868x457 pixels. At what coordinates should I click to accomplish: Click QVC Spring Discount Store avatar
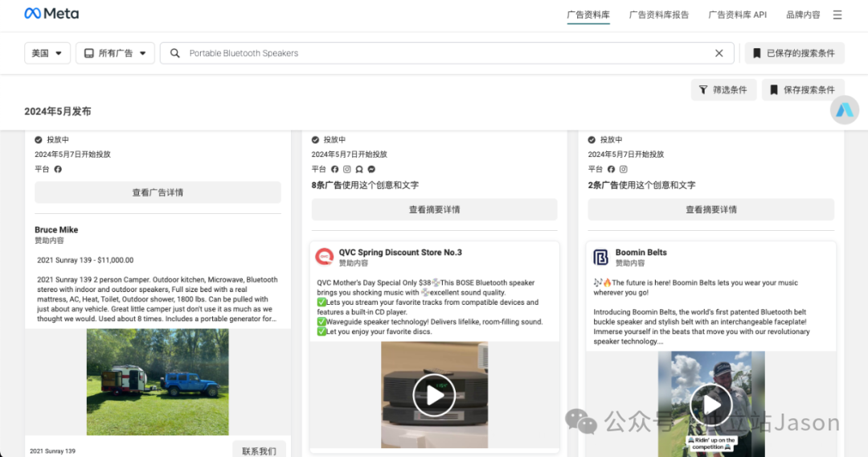[x=325, y=257]
